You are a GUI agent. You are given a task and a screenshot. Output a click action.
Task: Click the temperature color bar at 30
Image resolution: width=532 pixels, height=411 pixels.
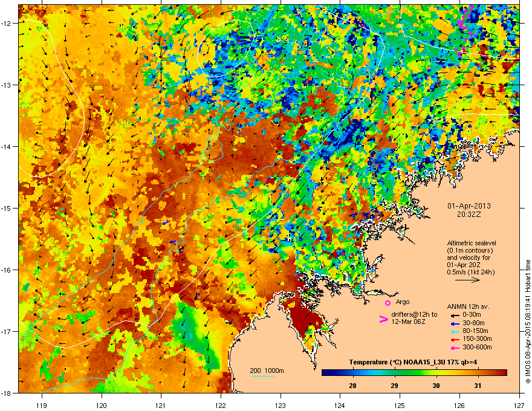(436, 373)
